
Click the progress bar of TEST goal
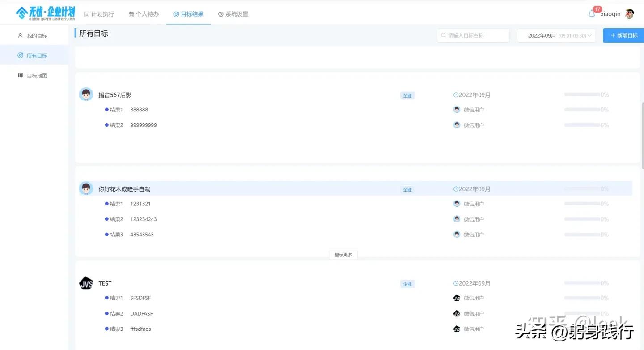point(582,283)
